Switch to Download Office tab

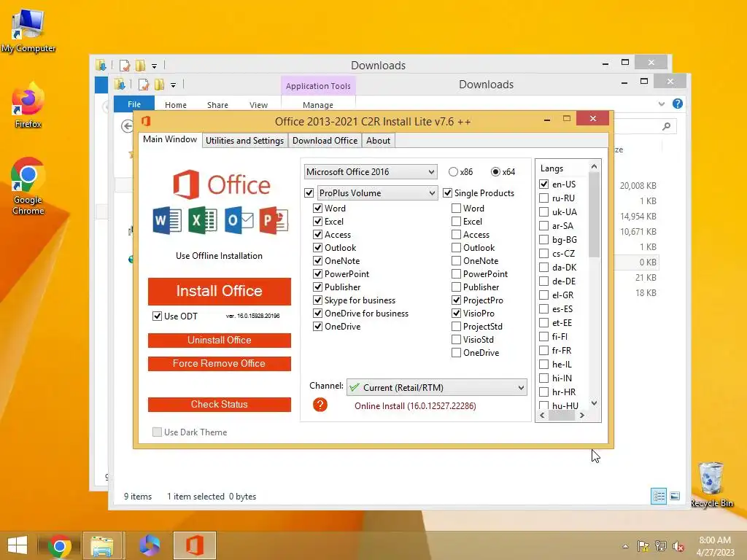tap(325, 141)
